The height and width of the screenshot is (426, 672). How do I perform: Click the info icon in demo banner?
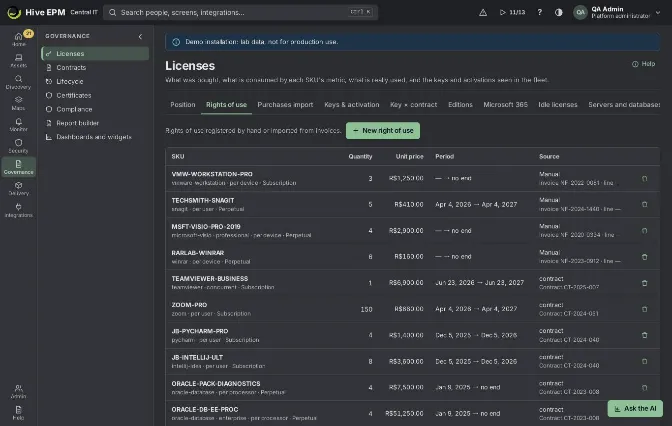[x=176, y=42]
